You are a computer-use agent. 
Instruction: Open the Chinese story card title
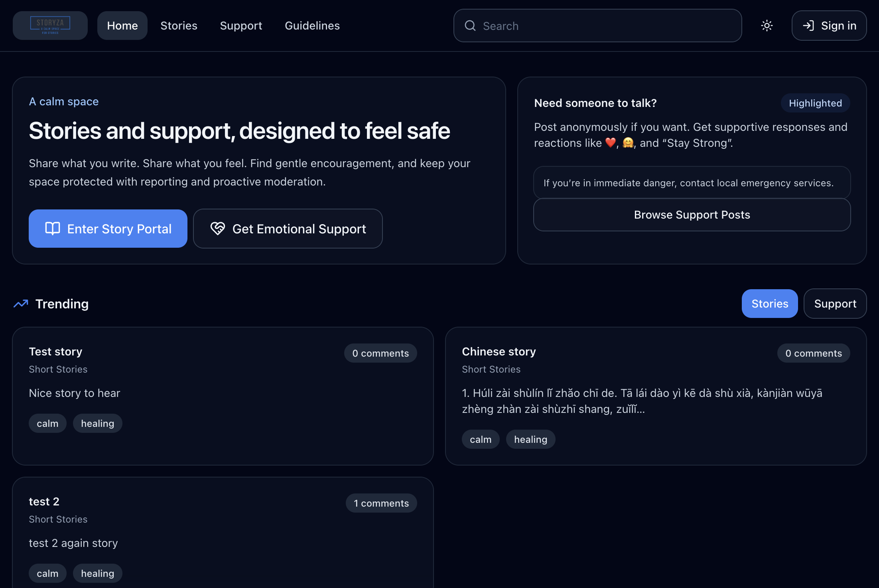(x=499, y=352)
